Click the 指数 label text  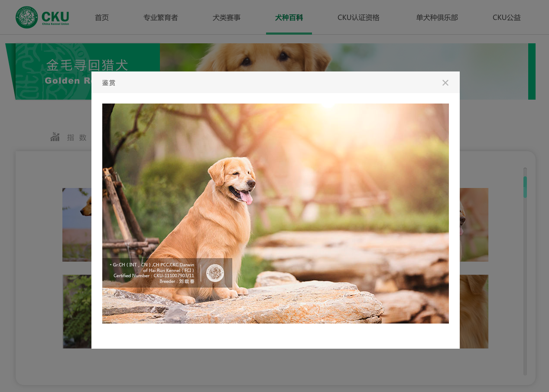(77, 138)
